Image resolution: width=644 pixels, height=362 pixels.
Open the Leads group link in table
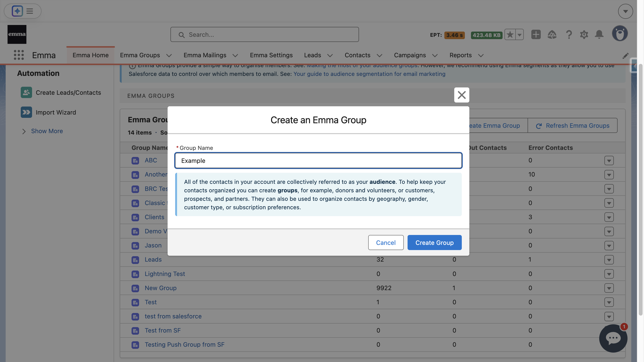point(153,259)
